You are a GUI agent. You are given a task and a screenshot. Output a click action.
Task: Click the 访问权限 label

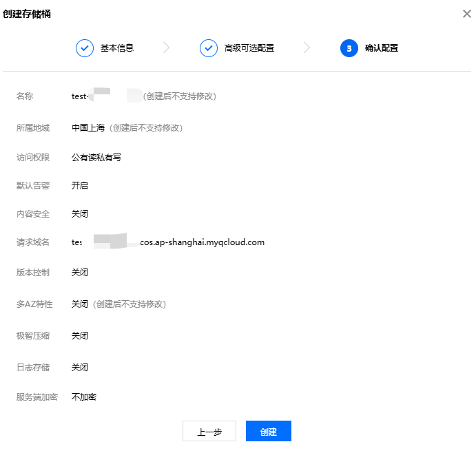coord(33,157)
